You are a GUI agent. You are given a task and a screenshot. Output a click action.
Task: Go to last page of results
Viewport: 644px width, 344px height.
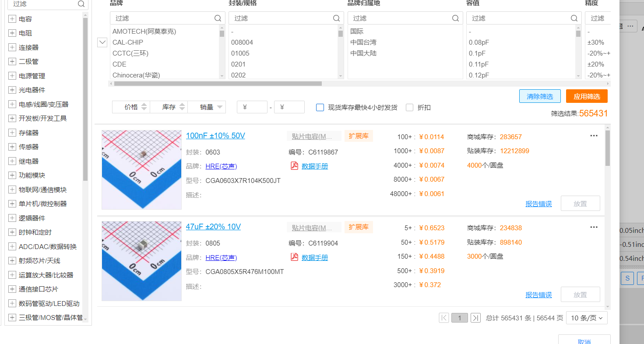tap(475, 318)
